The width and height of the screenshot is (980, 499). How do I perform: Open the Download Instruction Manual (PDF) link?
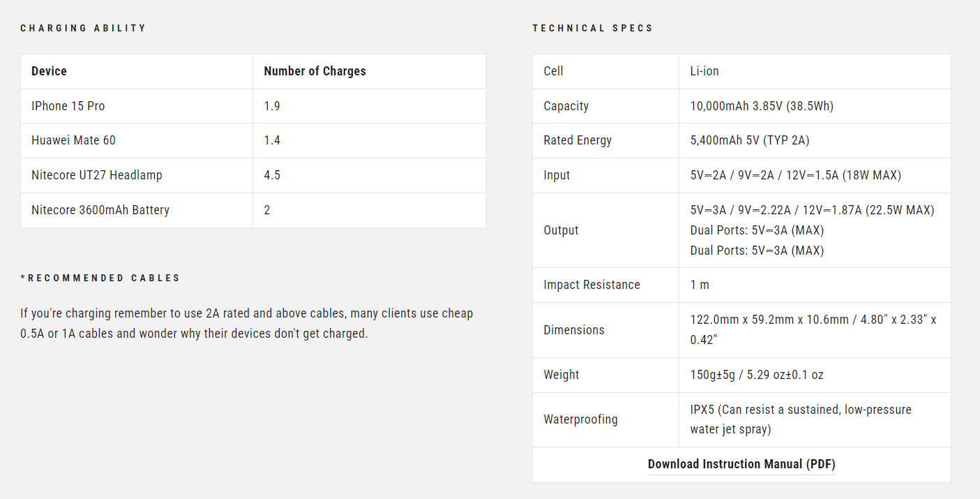pos(741,464)
